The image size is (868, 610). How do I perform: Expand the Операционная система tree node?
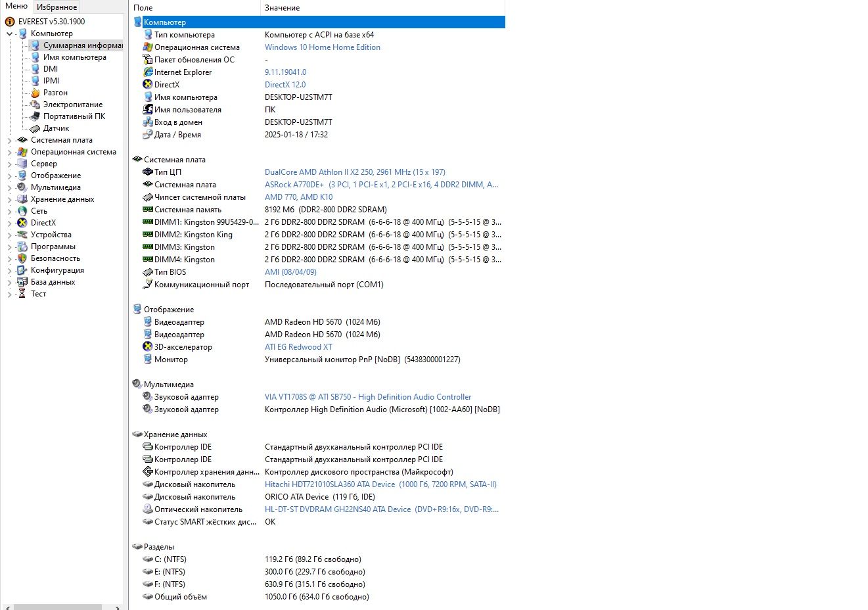coord(9,152)
